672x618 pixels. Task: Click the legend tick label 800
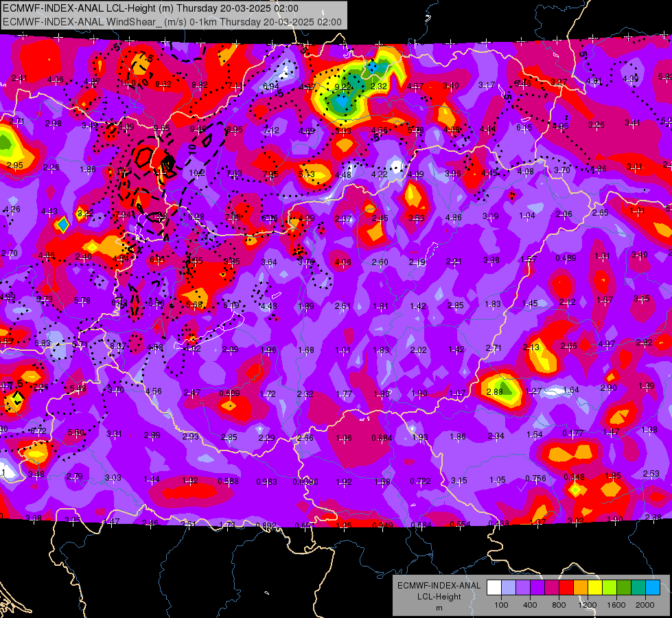[559, 605]
